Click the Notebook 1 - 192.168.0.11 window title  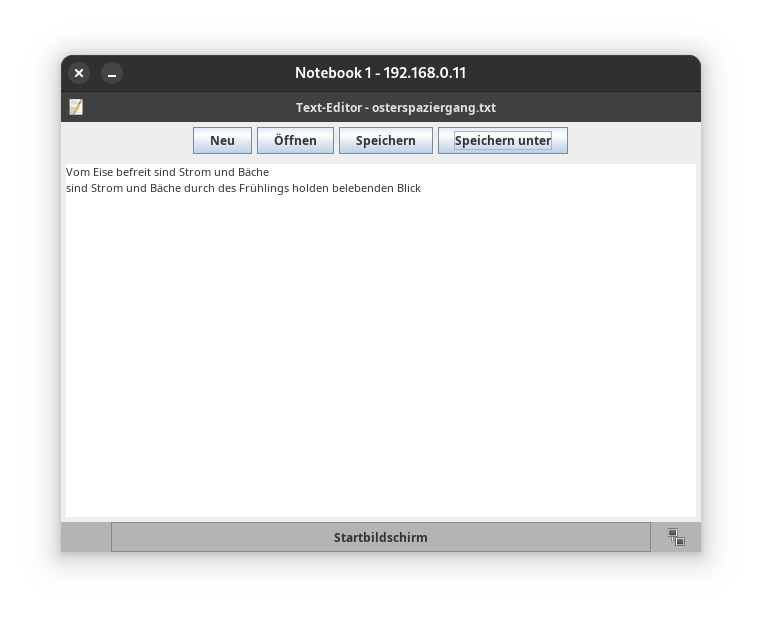[x=380, y=73]
